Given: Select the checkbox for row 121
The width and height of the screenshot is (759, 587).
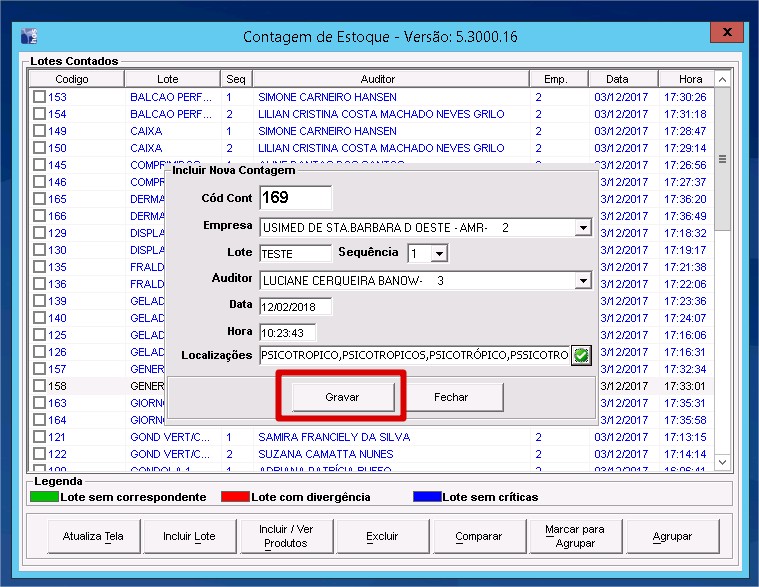Looking at the screenshot, I should [x=39, y=437].
